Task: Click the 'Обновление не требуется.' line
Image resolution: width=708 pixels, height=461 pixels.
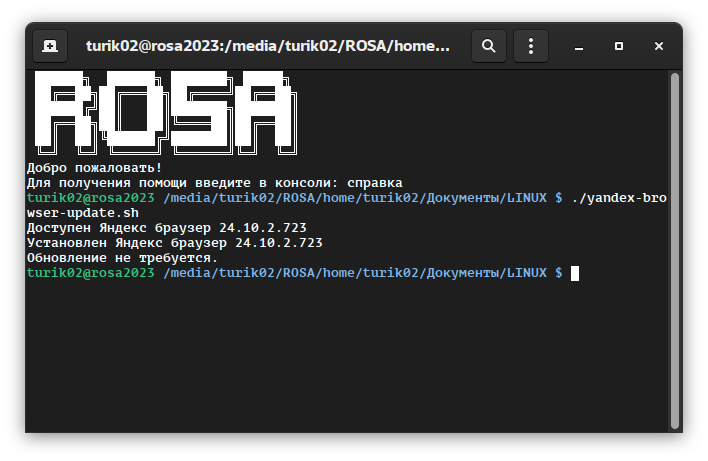Action: [122, 258]
